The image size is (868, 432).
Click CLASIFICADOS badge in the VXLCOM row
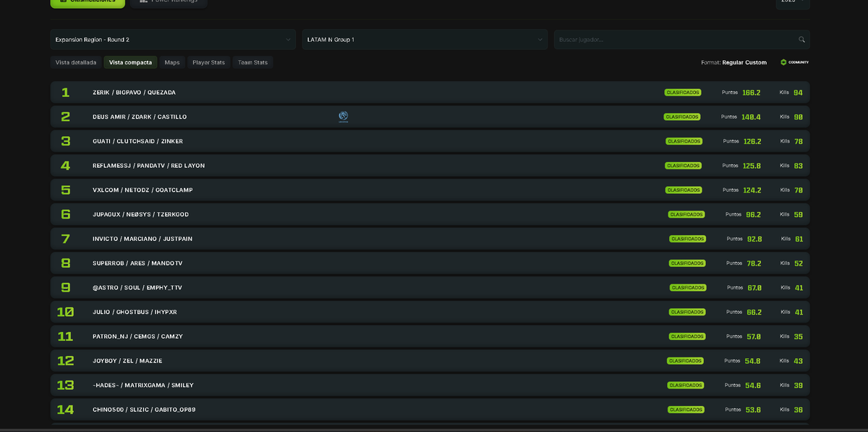684,190
